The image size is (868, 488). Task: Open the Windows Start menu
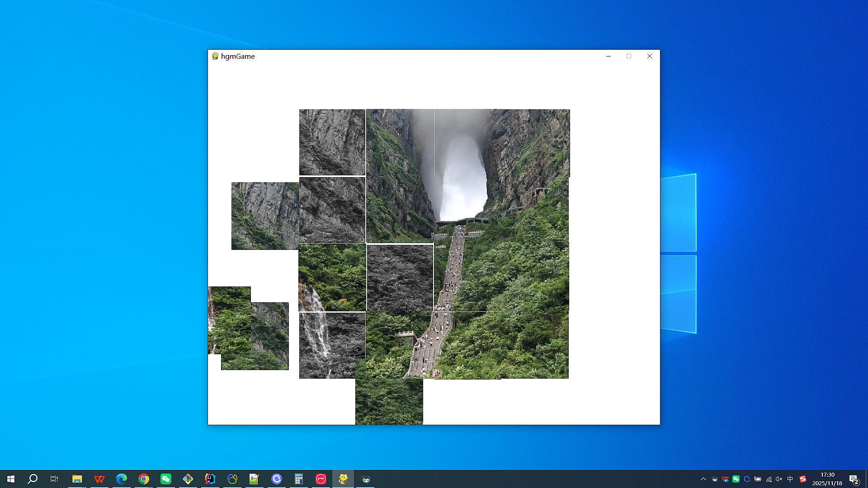[x=11, y=479]
